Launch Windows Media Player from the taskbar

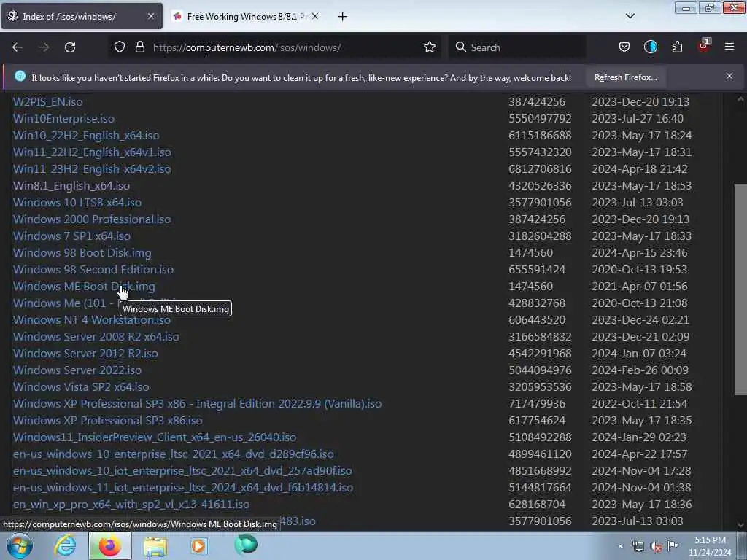click(199, 545)
